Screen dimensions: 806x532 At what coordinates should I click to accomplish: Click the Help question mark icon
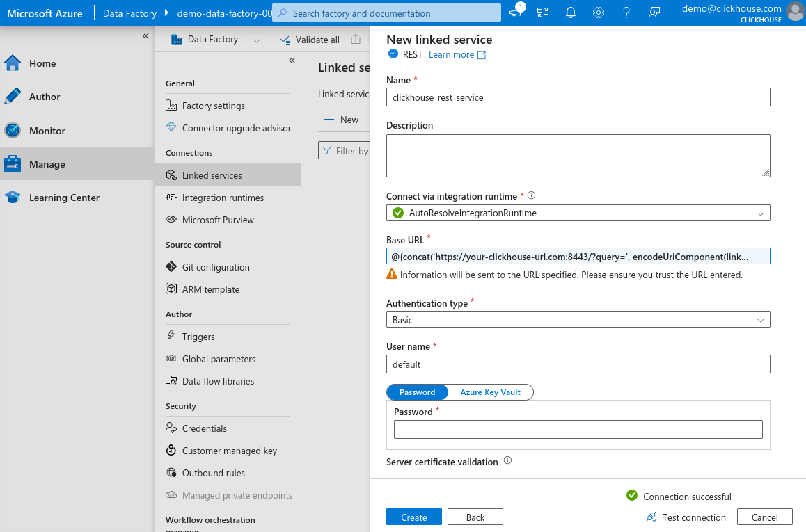[x=626, y=13]
